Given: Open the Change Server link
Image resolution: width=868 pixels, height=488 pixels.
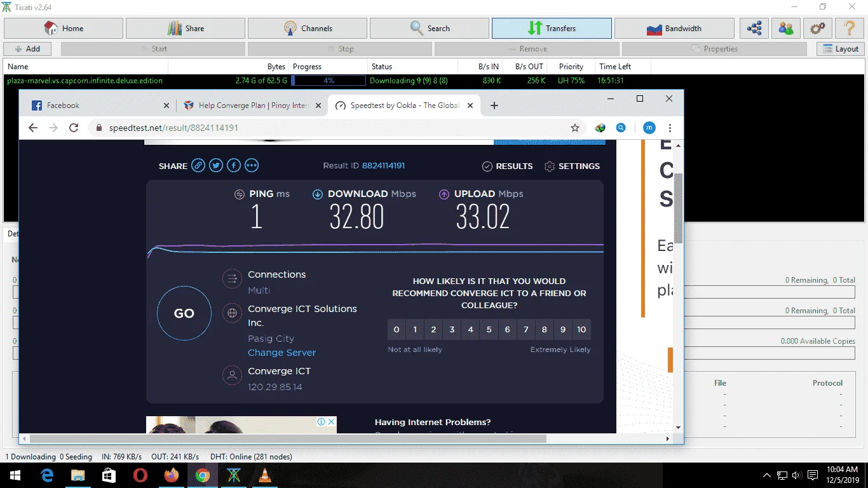Looking at the screenshot, I should (282, 353).
